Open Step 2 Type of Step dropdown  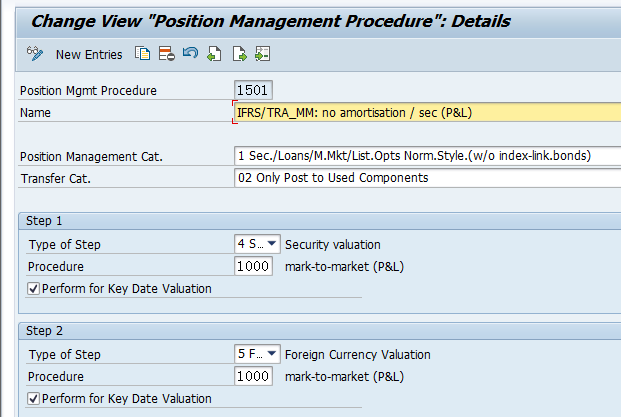pyautogui.click(x=272, y=354)
